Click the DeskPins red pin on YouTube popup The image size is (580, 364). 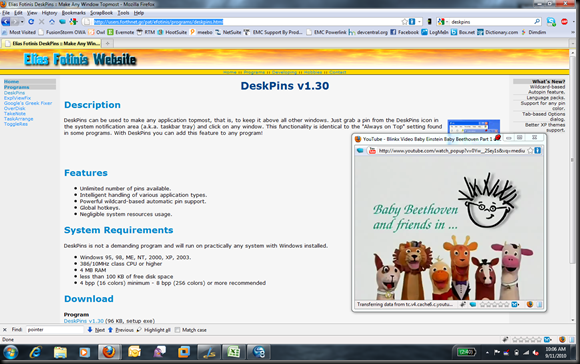[498, 138]
